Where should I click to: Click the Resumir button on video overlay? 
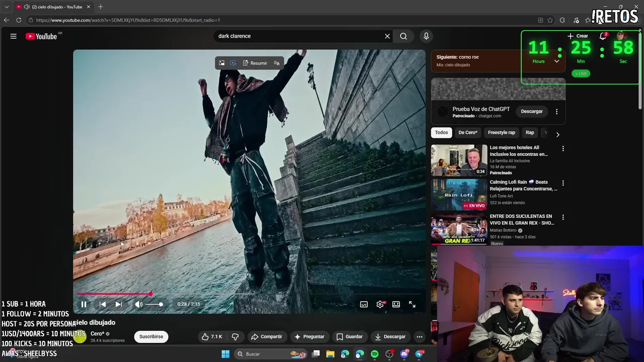(255, 63)
